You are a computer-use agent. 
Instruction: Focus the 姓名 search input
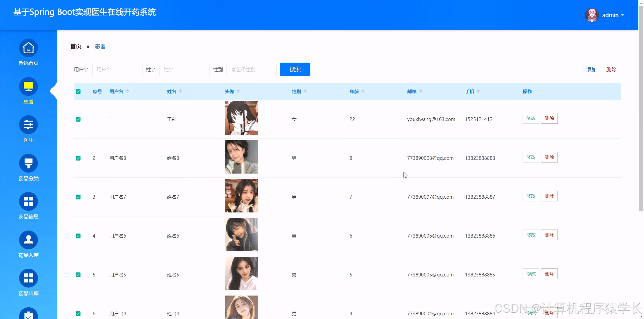click(x=184, y=69)
